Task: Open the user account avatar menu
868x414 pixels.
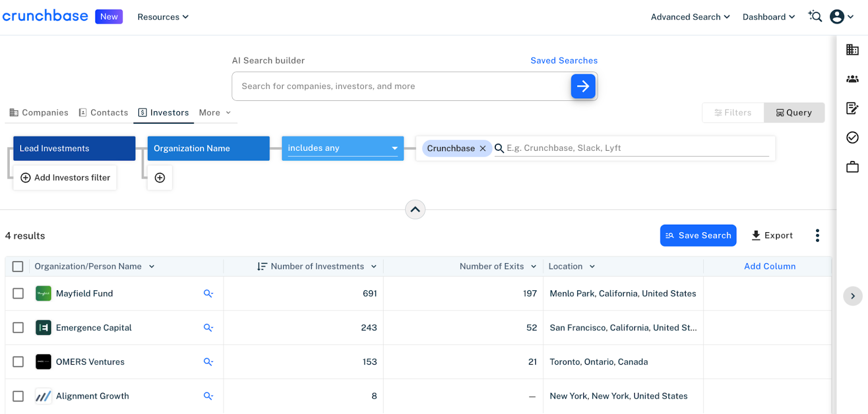Action: [842, 17]
